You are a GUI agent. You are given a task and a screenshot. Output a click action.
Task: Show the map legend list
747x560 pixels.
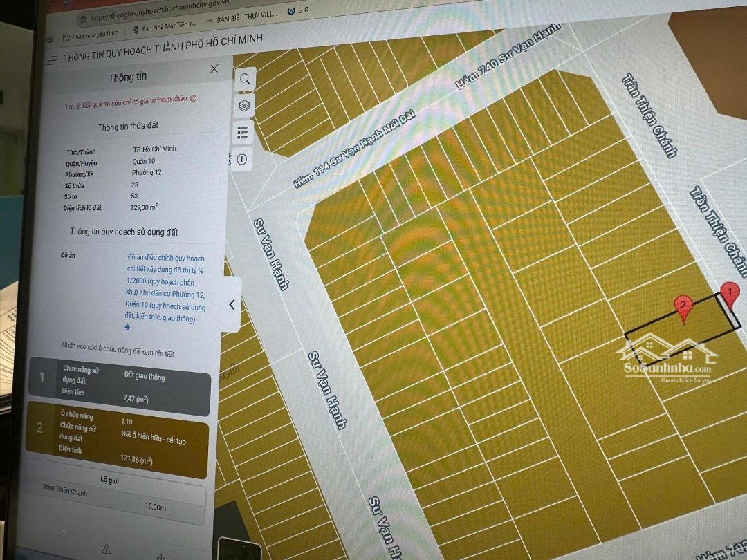[x=243, y=132]
